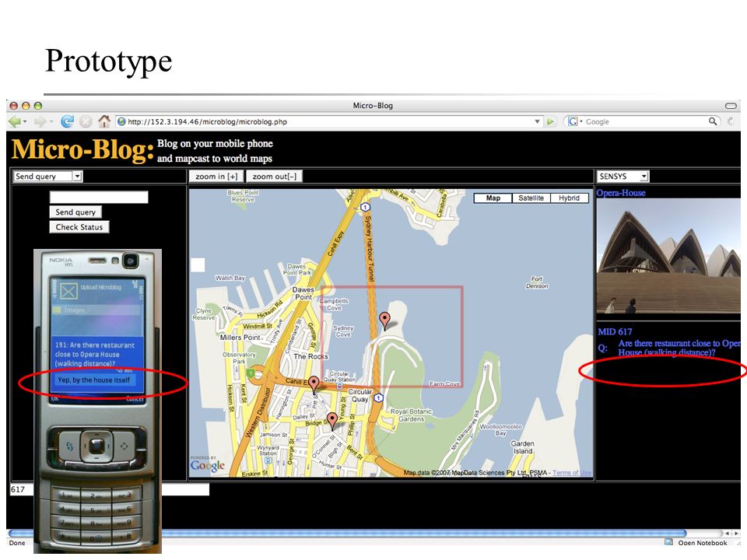
Task: Click the map marker near Bridge St
Action: tap(332, 421)
